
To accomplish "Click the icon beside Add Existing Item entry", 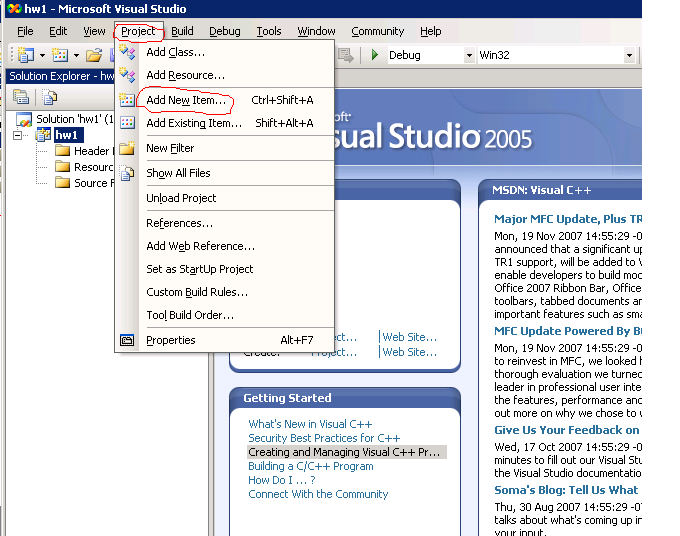I will click(x=127, y=123).
